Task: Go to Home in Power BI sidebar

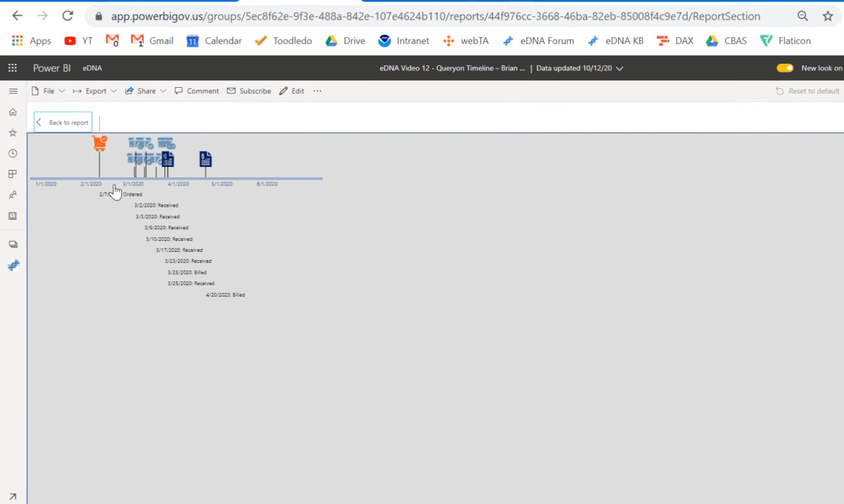Action: click(x=13, y=112)
